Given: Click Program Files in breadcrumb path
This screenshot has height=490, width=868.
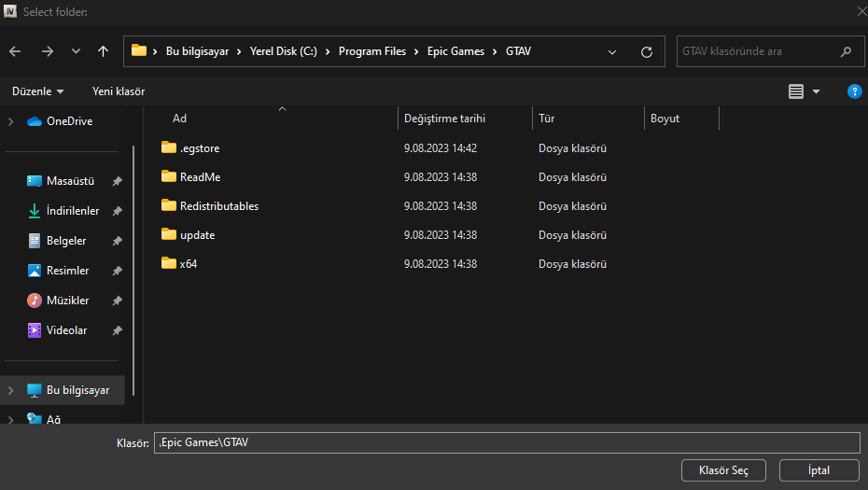Looking at the screenshot, I should tap(372, 51).
